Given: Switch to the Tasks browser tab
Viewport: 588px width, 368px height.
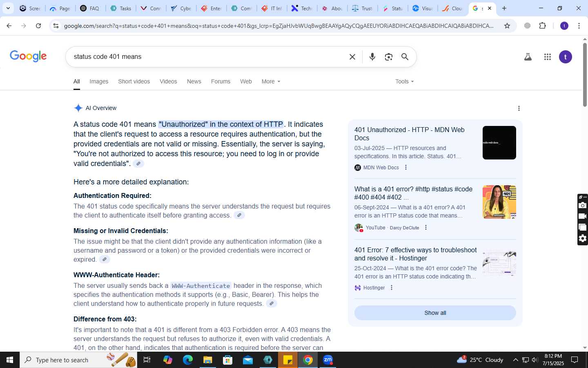Looking at the screenshot, I should pos(121,8).
